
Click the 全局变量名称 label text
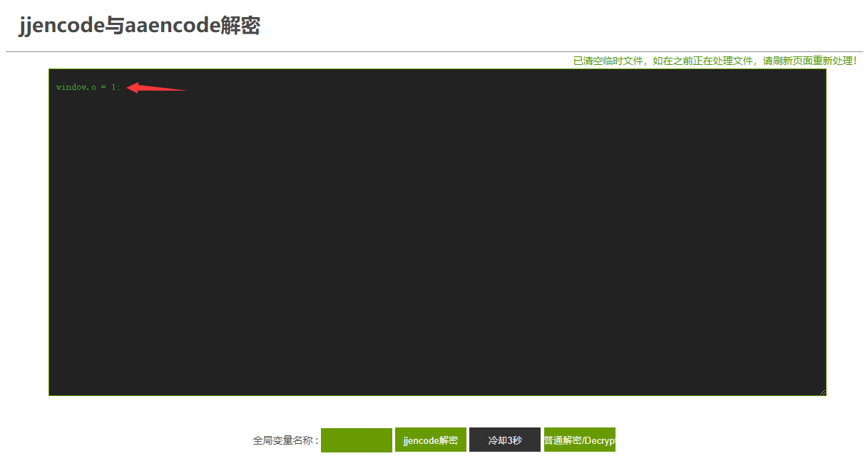tap(285, 440)
